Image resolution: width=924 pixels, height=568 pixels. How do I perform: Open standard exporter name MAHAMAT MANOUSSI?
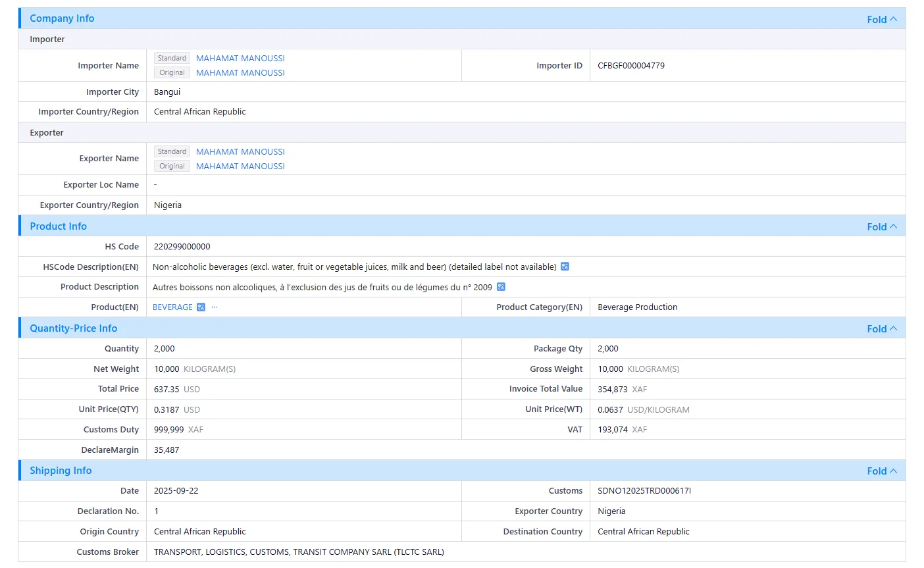coord(240,151)
